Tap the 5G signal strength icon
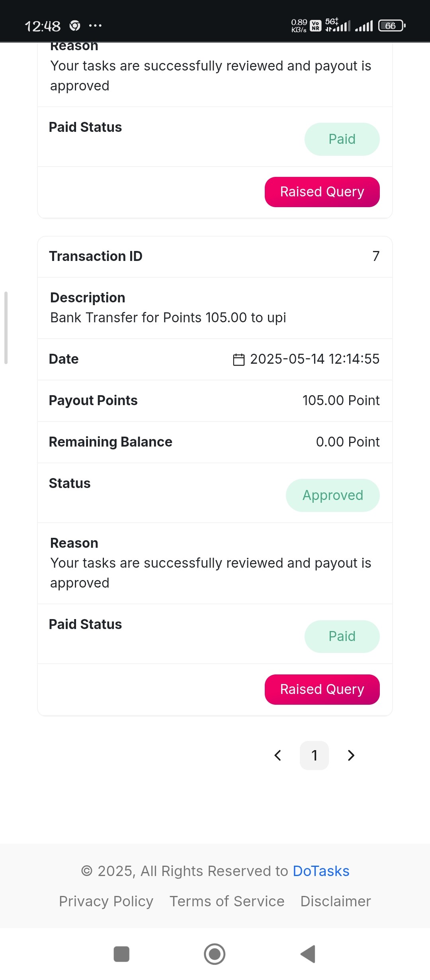 338,25
